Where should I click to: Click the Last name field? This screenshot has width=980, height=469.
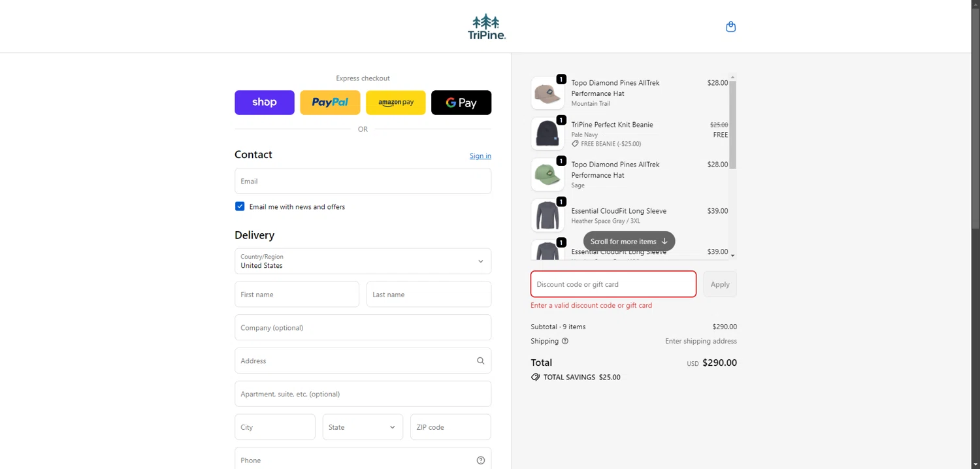tap(429, 295)
